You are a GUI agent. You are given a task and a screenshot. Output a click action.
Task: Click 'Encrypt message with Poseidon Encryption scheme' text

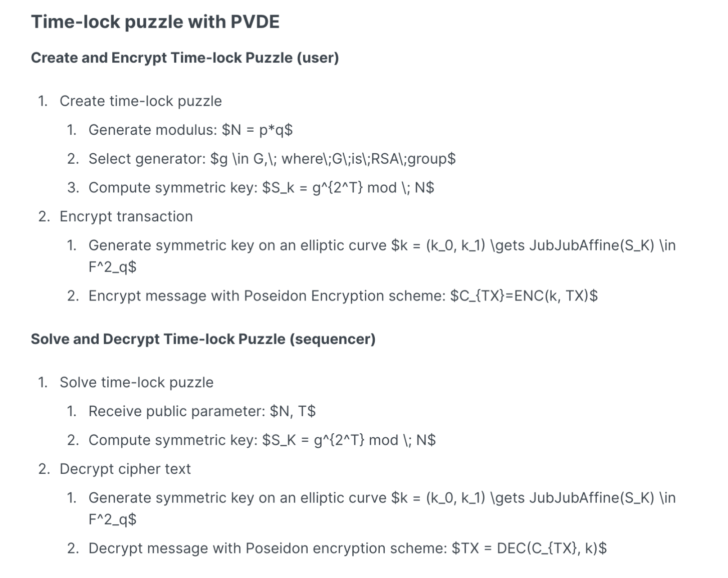tap(267, 296)
